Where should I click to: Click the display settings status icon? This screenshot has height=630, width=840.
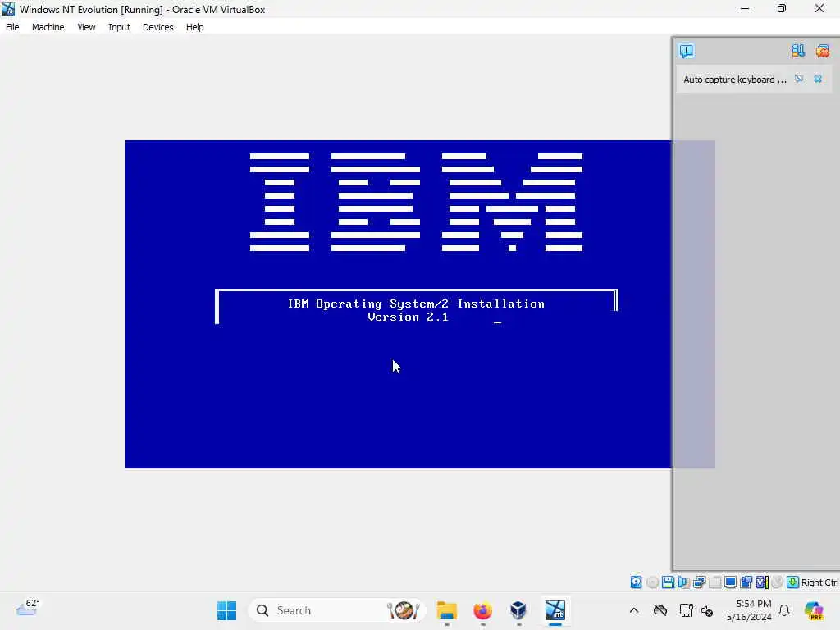coord(730,582)
